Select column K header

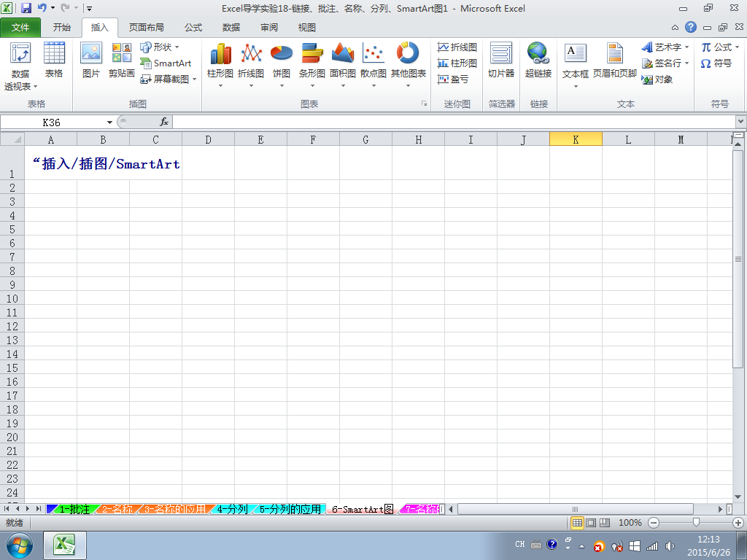click(x=576, y=139)
